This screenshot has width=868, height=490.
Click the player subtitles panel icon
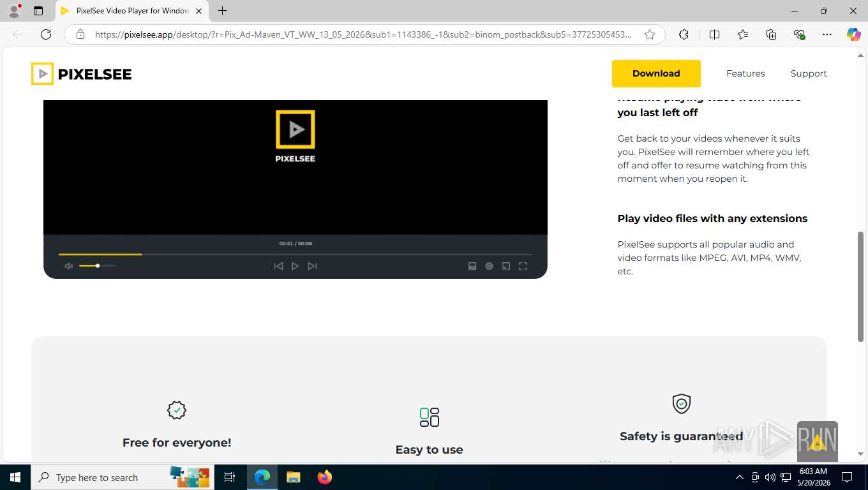(472, 266)
